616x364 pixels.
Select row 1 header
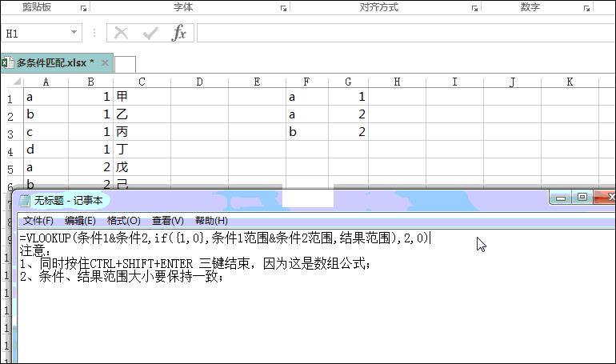coord(10,98)
